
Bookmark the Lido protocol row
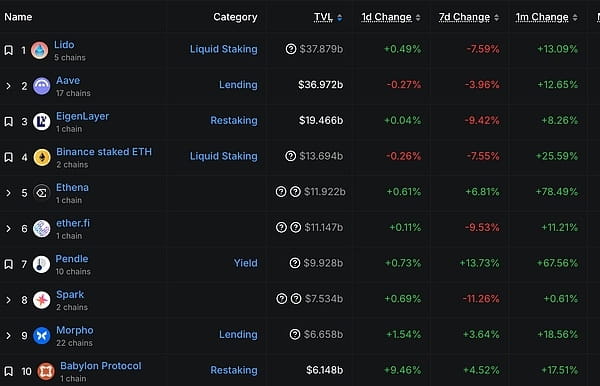click(x=8, y=50)
